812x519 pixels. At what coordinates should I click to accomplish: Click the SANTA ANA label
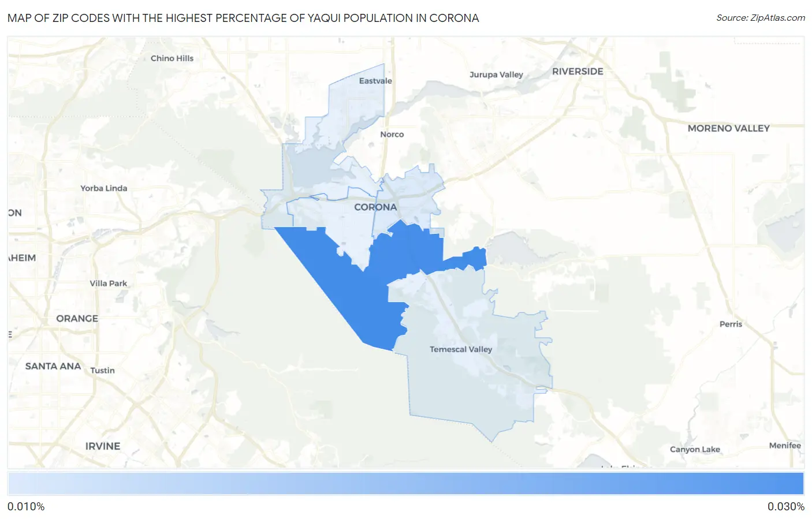coord(53,366)
